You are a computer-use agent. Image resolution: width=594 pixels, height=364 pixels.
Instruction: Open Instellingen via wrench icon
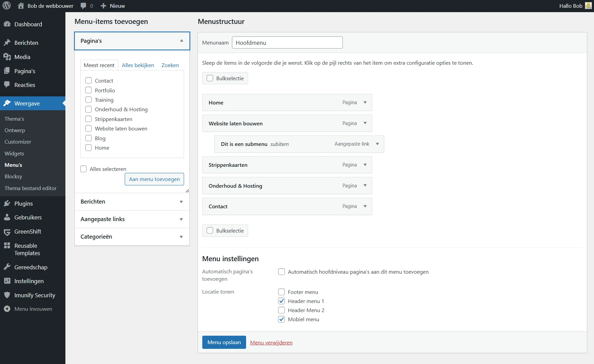coord(7,281)
